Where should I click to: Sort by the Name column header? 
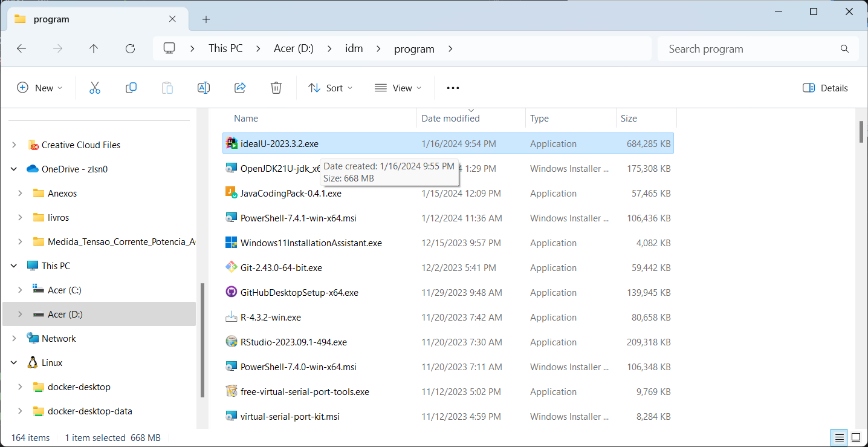319,119
